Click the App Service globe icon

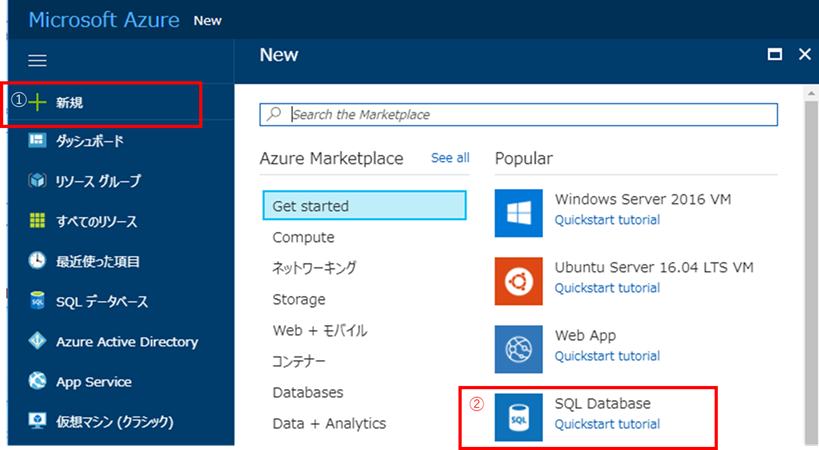pyautogui.click(x=38, y=381)
